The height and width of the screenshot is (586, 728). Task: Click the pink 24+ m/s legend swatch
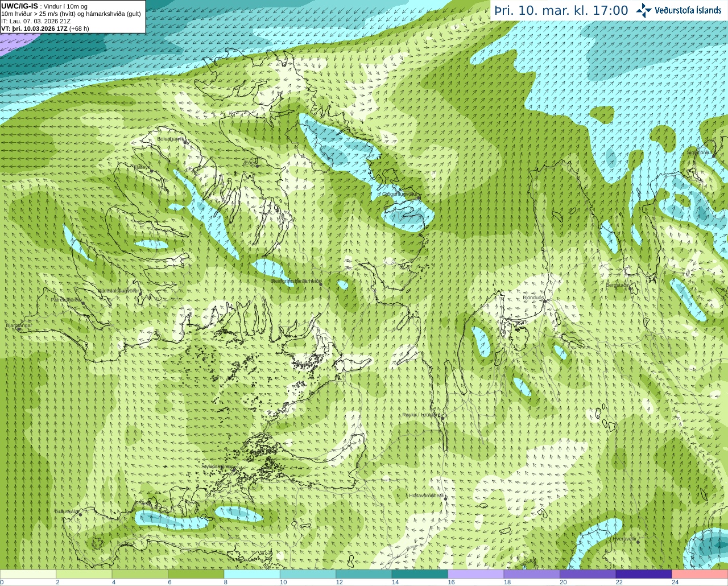pos(700,574)
